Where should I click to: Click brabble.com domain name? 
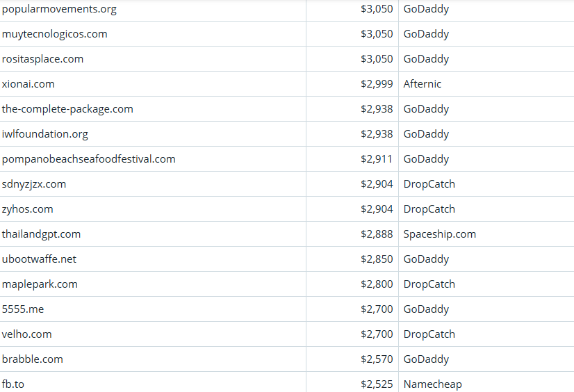(x=33, y=359)
